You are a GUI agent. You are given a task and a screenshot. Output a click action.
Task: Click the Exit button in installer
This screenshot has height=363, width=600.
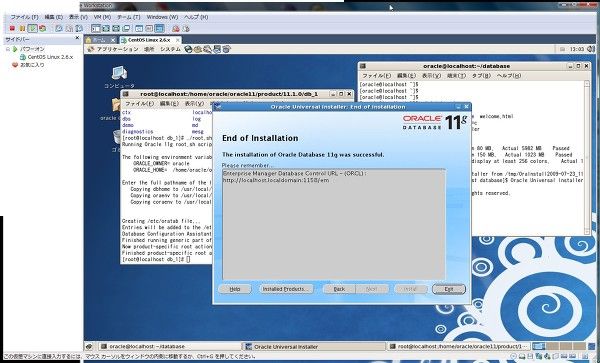pos(449,289)
